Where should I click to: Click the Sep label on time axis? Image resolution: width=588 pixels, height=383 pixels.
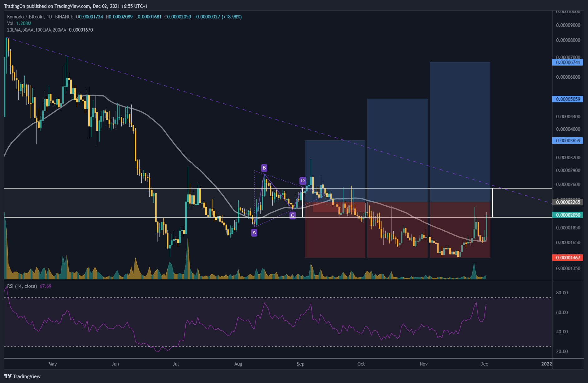300,364
